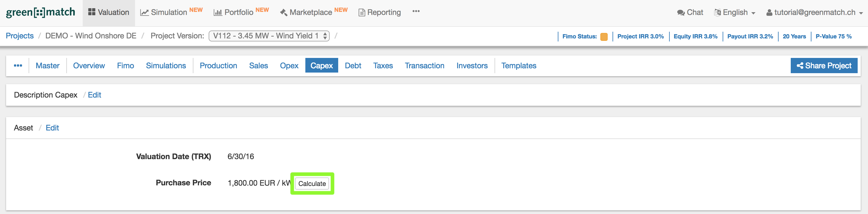Viewport: 868px width, 214px height.
Task: Open the Chat speech-bubble icon
Action: tap(680, 13)
